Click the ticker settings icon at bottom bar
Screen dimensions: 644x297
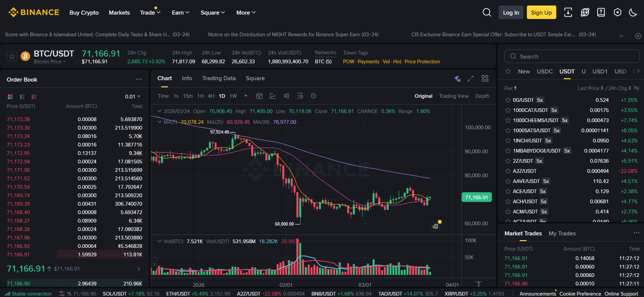(62, 294)
